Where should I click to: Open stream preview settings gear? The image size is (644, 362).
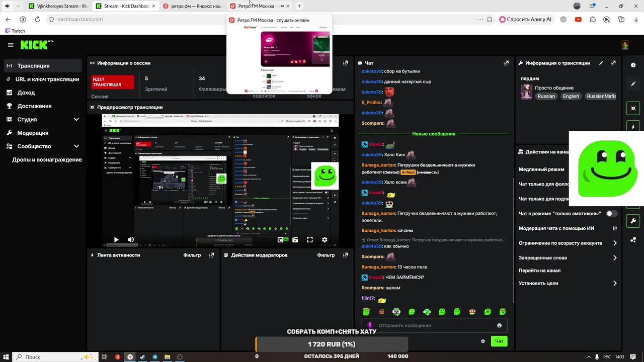(x=325, y=240)
